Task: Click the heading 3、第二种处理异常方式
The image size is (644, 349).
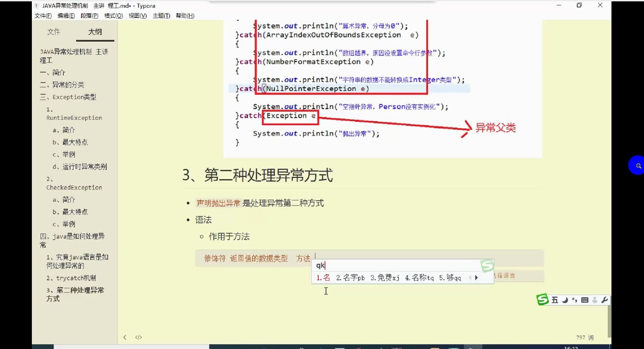Action: (x=257, y=175)
